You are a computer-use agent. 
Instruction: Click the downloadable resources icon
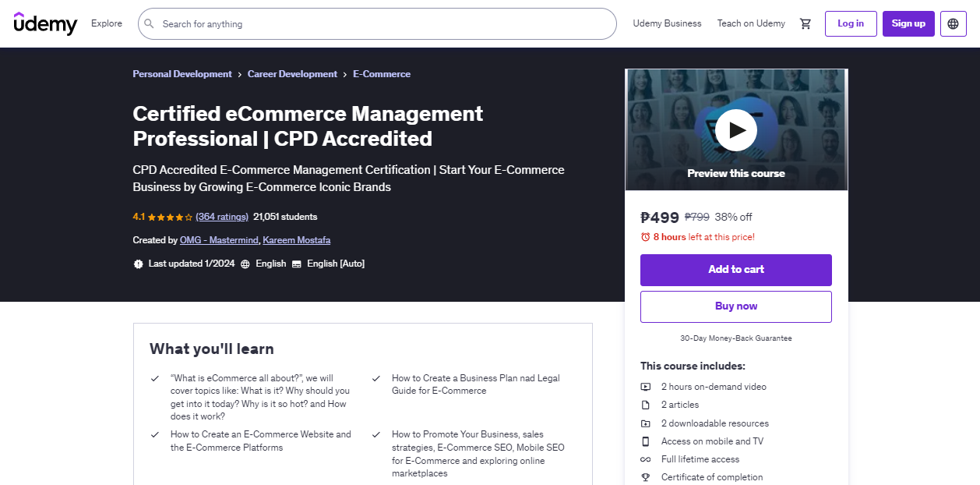pos(646,423)
